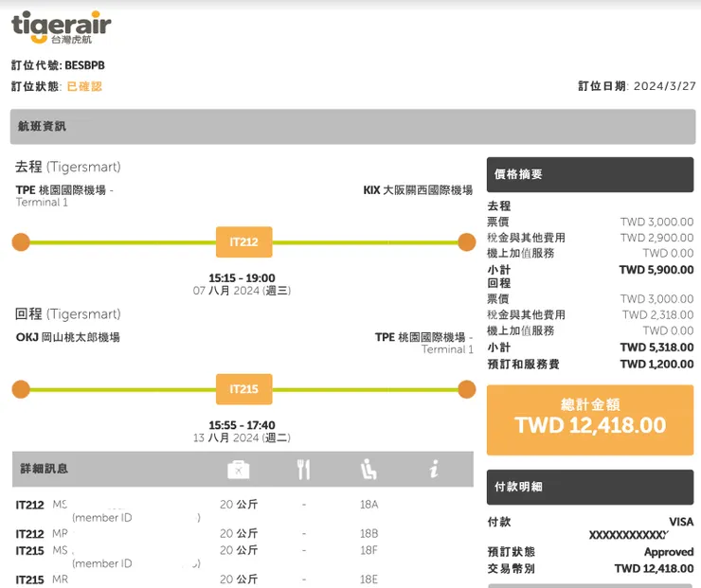This screenshot has width=701, height=588.
Task: Click the 價格摘要 panel header
Action: tap(590, 174)
